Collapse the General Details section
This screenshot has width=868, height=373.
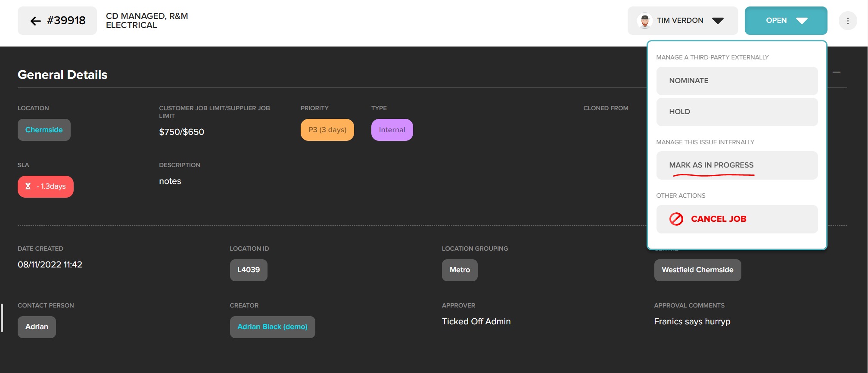point(837,72)
